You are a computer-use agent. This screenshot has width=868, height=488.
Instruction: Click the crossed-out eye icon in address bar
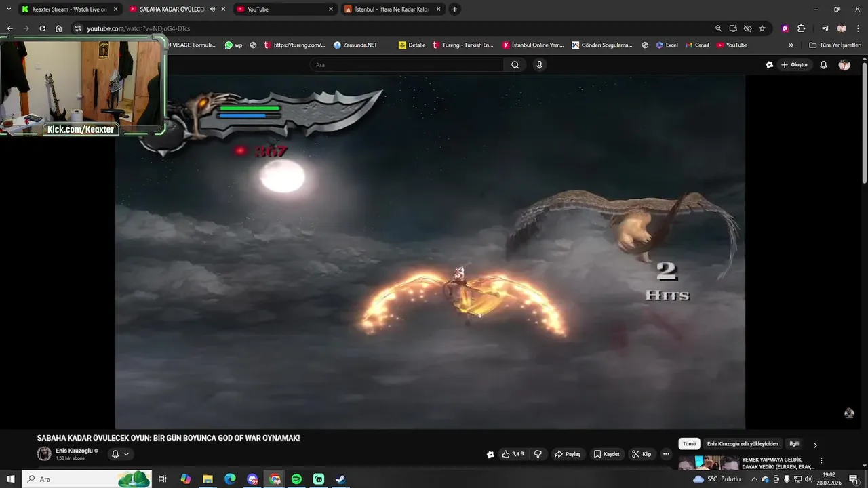click(x=747, y=28)
